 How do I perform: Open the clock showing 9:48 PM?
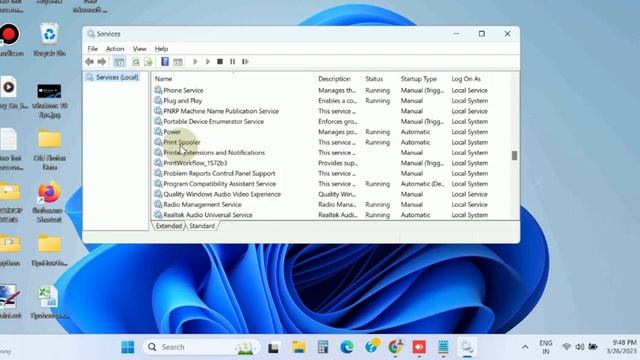[x=622, y=347]
